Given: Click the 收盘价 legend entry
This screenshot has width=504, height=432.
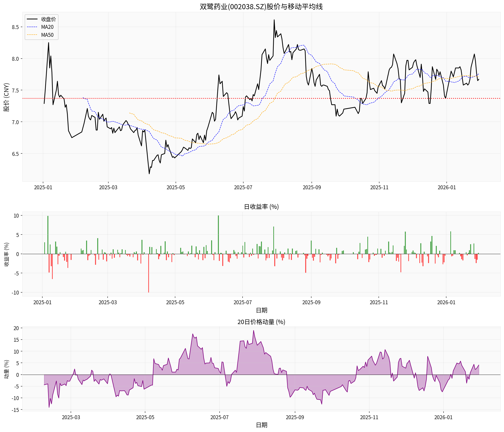Looking at the screenshot, I should pos(48,19).
